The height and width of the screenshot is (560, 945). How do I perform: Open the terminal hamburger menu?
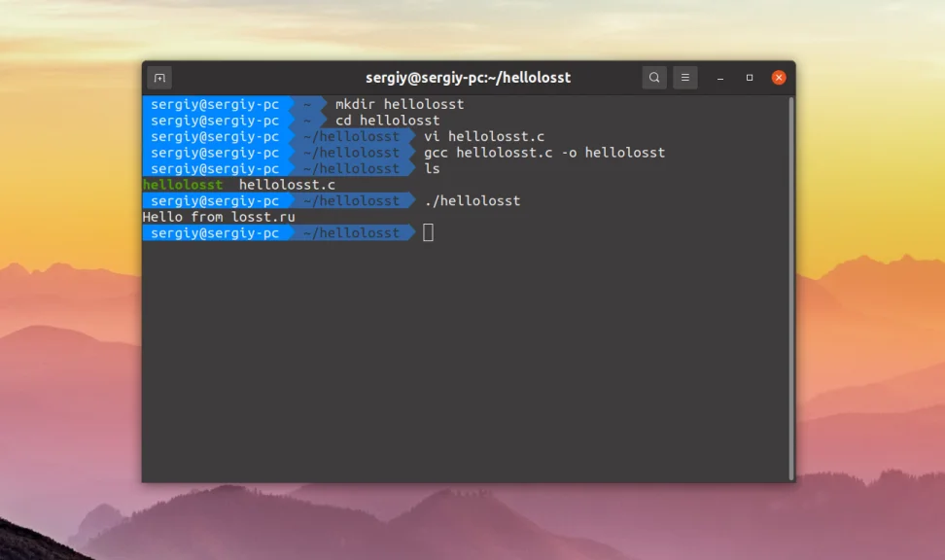point(685,78)
